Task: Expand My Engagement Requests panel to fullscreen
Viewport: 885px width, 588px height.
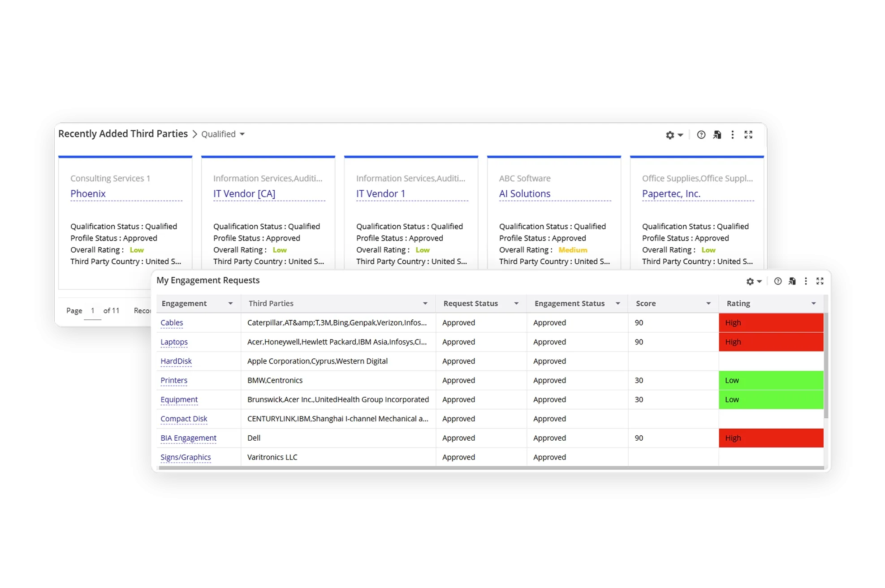Action: click(x=820, y=281)
